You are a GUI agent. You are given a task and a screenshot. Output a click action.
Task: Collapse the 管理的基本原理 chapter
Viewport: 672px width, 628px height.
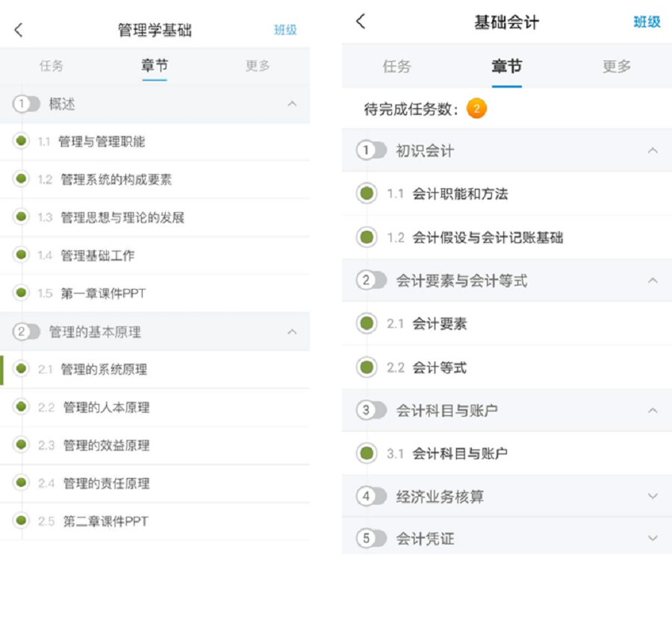coord(292,332)
